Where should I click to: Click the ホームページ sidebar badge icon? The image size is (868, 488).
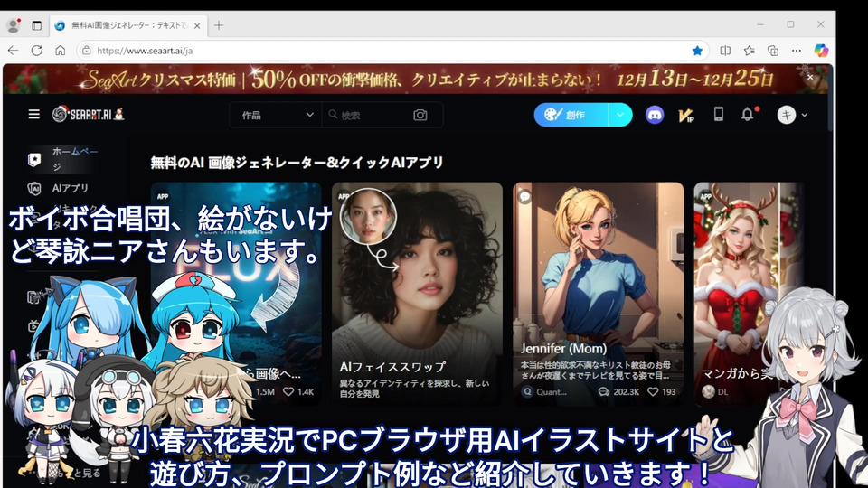click(x=34, y=160)
